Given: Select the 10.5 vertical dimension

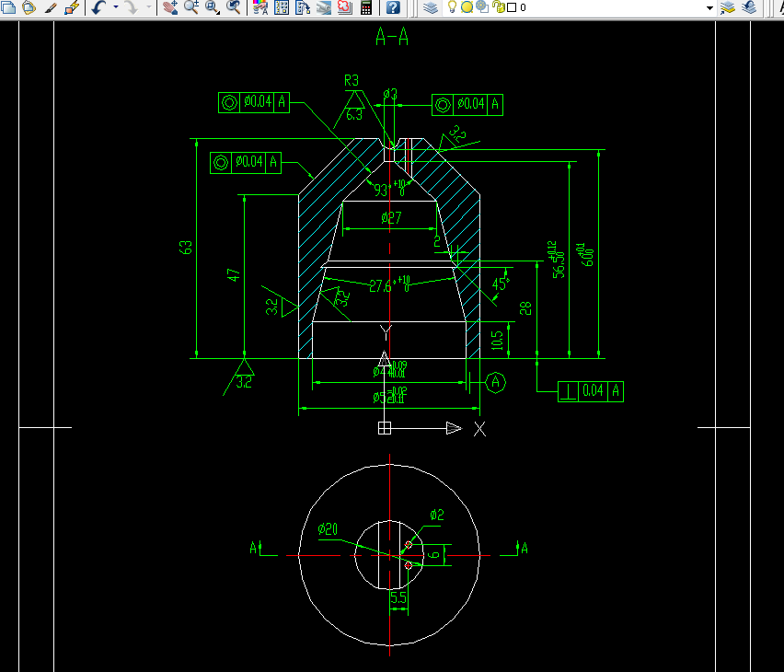Looking at the screenshot, I should tap(497, 341).
